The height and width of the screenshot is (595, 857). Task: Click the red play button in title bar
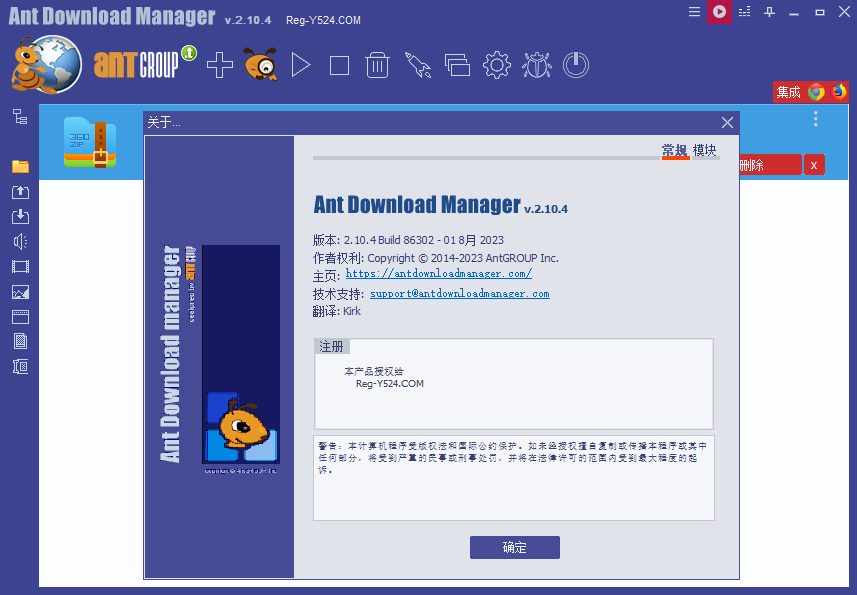719,11
